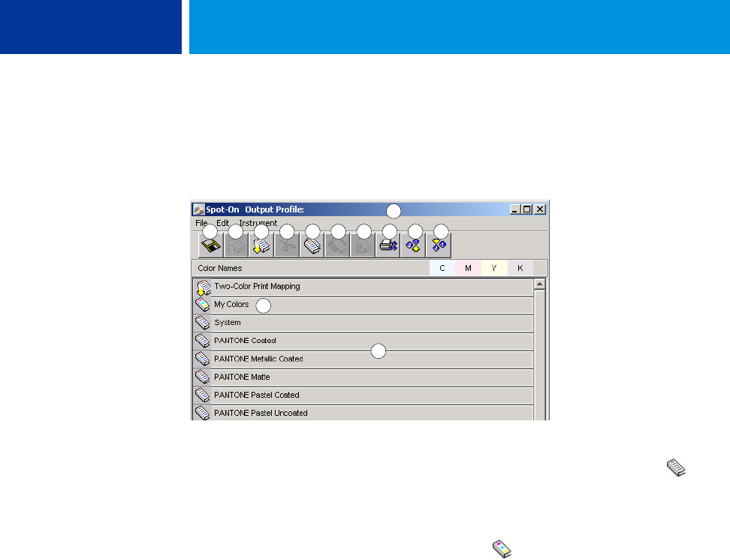Click the Copy color palette toolbar icon

tap(312, 245)
